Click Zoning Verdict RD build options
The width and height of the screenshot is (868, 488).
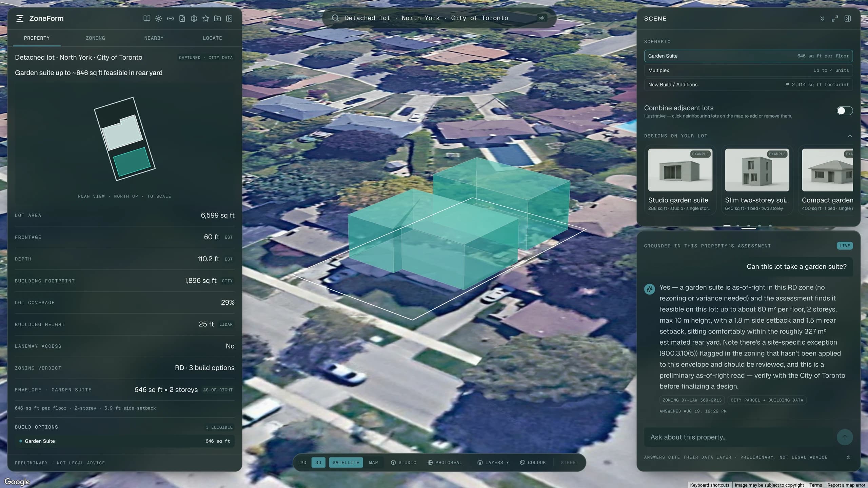pos(204,368)
